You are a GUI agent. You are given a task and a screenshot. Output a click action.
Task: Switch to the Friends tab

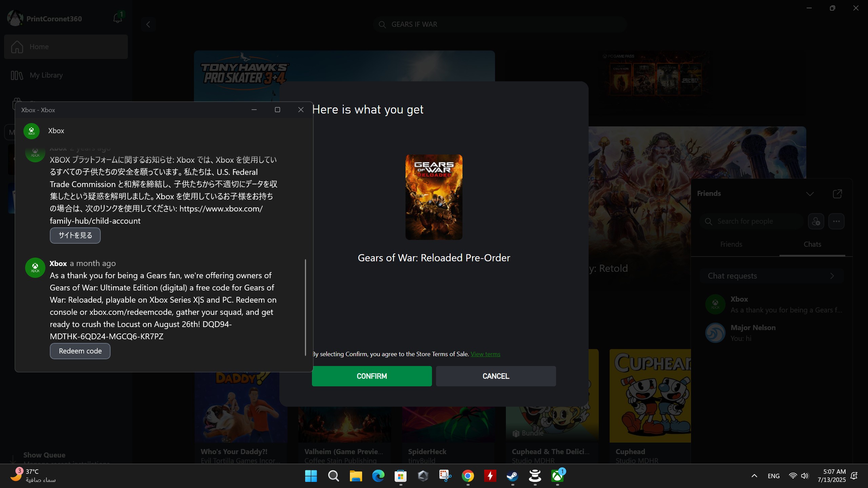(x=731, y=244)
